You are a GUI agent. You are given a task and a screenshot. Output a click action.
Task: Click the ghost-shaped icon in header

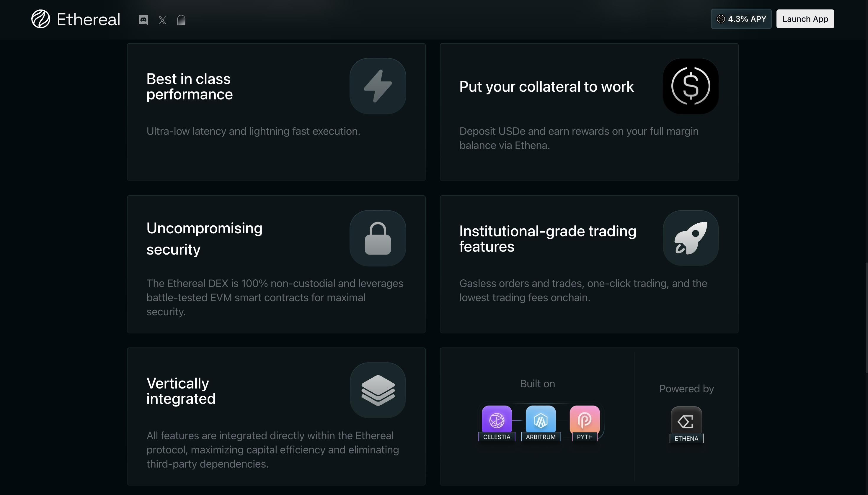pos(181,20)
